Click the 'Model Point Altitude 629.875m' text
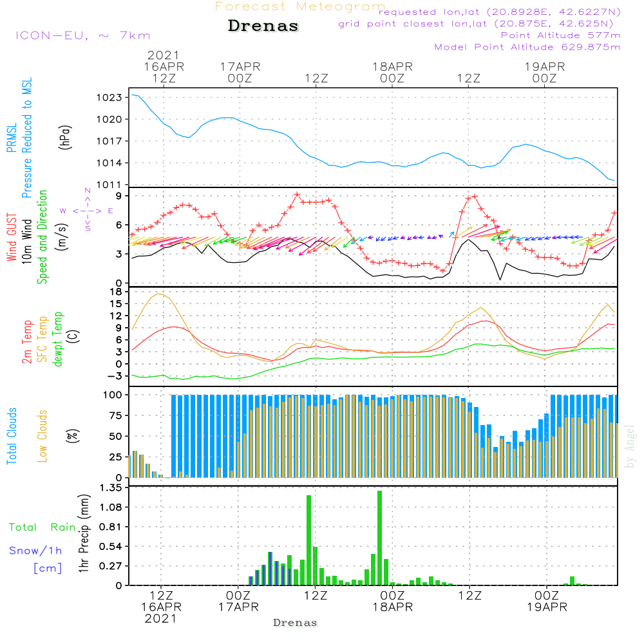This screenshot has width=644, height=644. click(x=527, y=47)
